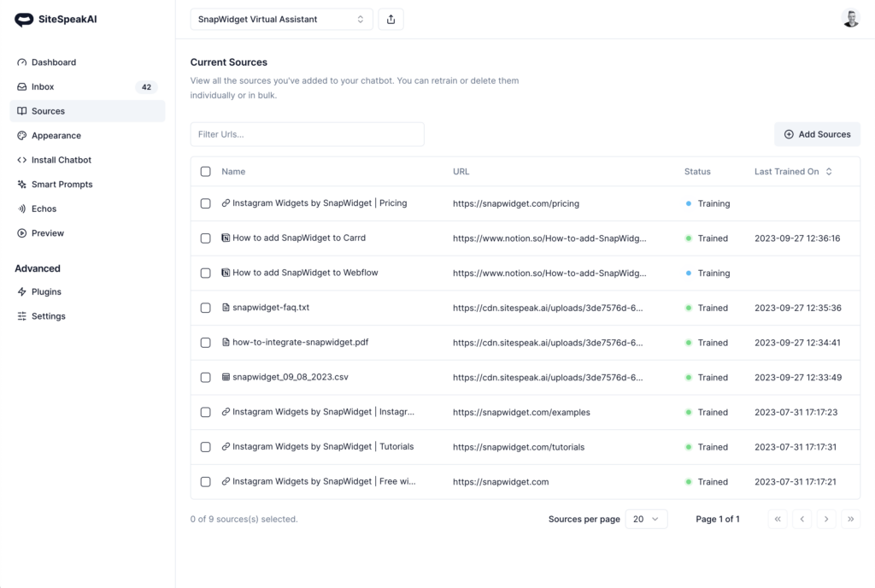Open the Inbox from its envelope icon

coord(21,86)
